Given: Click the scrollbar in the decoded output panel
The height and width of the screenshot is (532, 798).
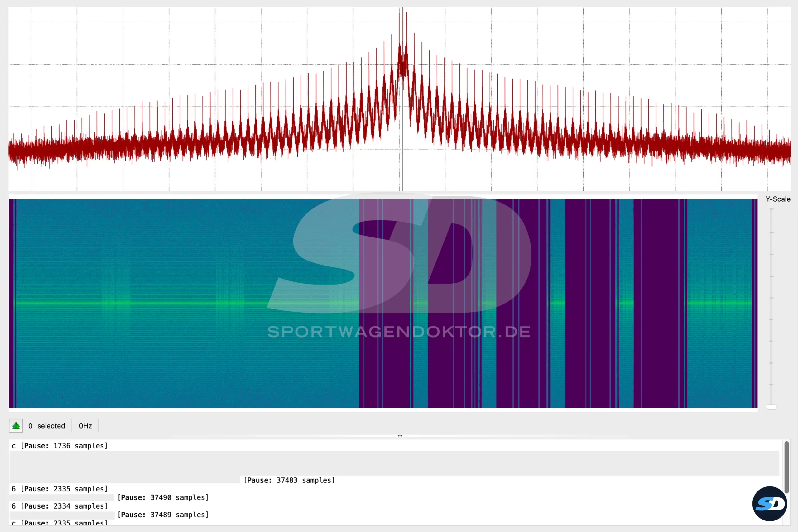Looking at the screenshot, I should (x=786, y=467).
